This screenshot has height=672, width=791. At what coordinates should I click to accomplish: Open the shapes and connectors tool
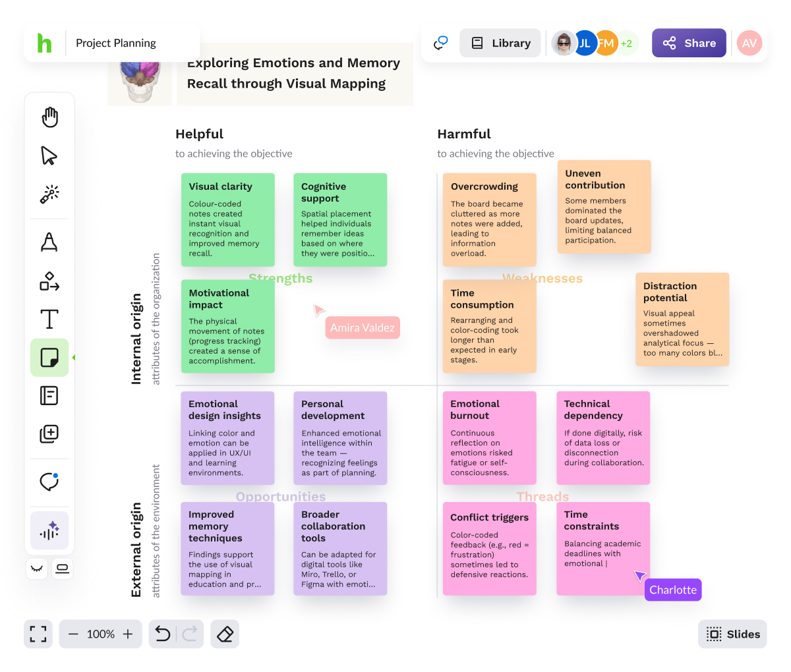coord(49,281)
